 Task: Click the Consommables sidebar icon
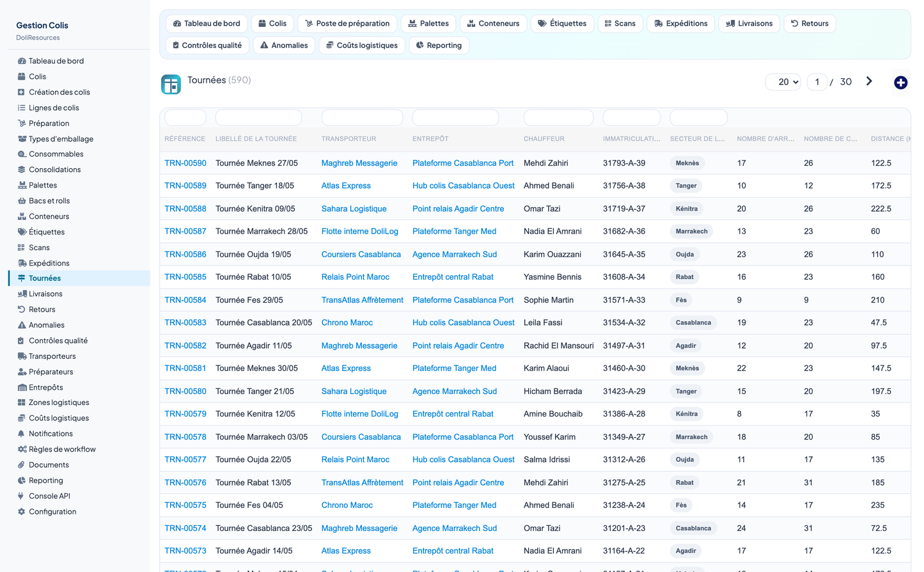point(22,154)
